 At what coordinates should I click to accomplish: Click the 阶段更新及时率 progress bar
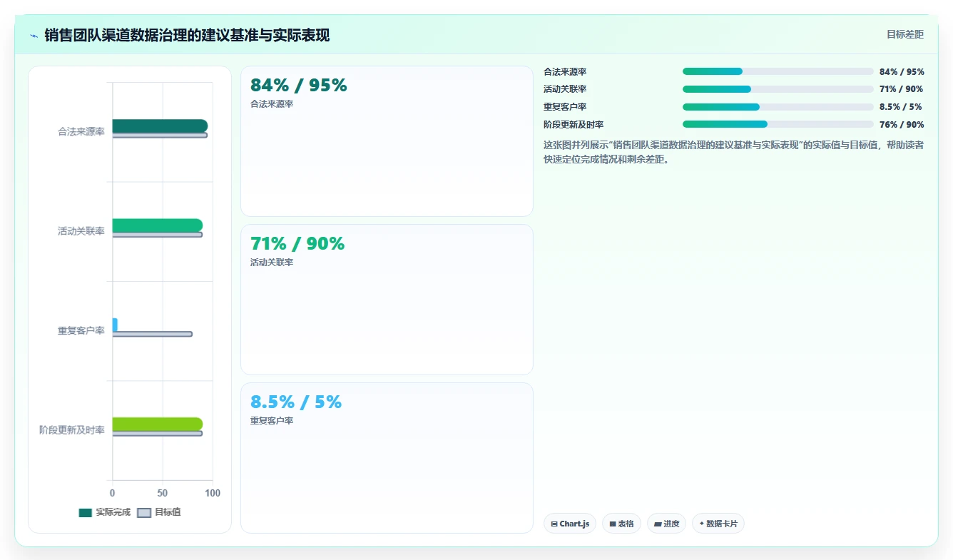(778, 124)
